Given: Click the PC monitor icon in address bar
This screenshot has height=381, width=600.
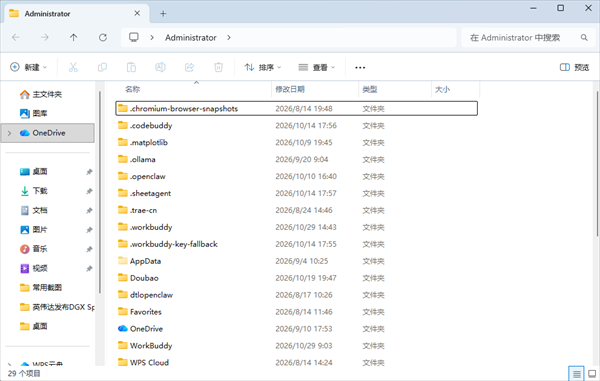Looking at the screenshot, I should point(134,37).
